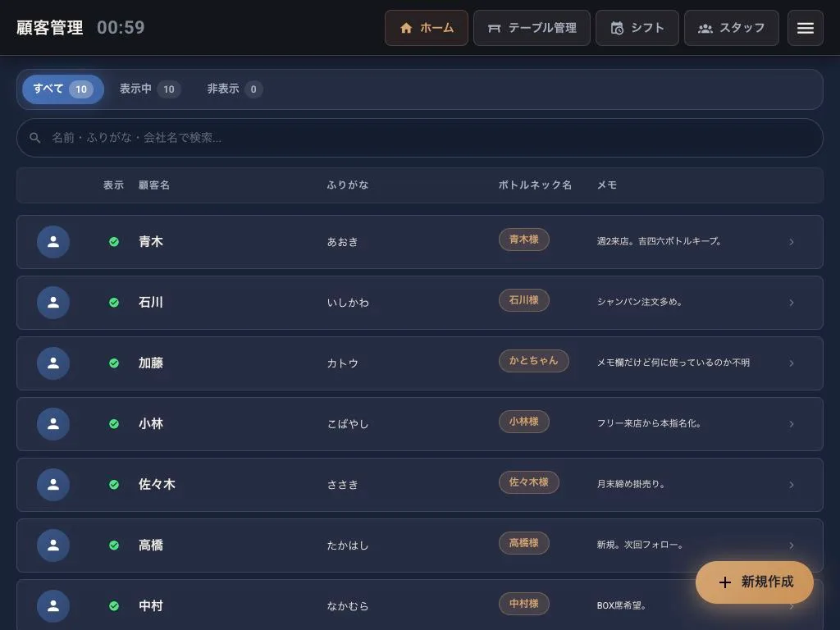This screenshot has height=630, width=840.
Task: Open the hamburger menu
Action: pos(805,28)
